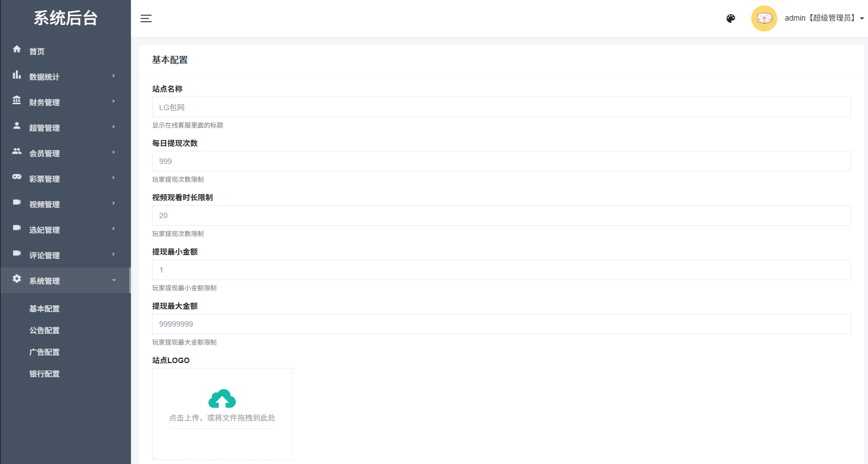Select 银行配置 from the sidebar submenu
This screenshot has width=868, height=464.
(45, 374)
